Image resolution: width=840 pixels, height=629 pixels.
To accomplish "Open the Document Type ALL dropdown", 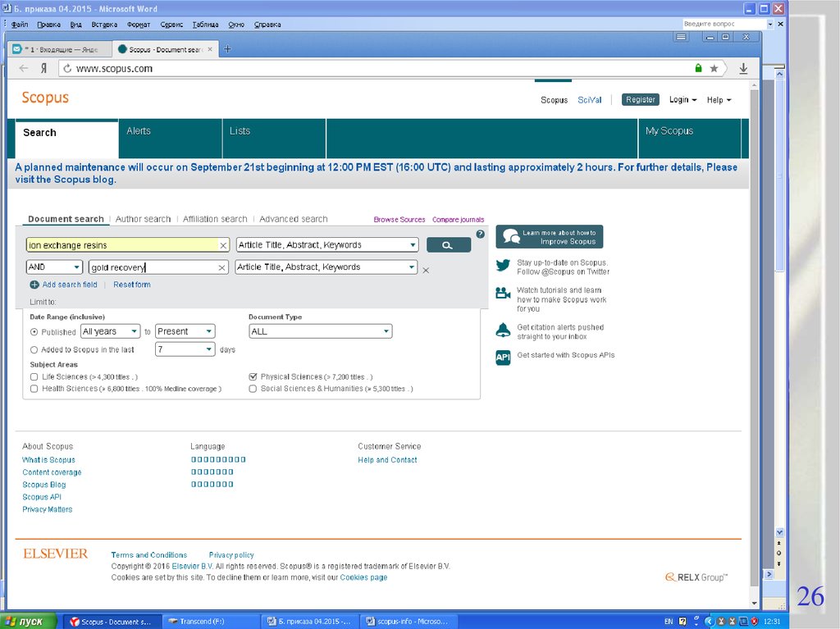I will [x=321, y=331].
